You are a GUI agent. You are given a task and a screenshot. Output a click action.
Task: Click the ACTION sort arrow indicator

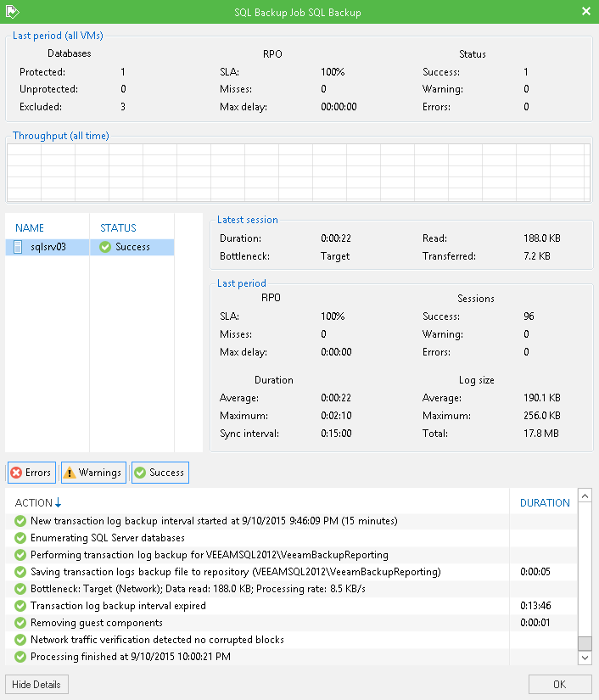[58, 502]
